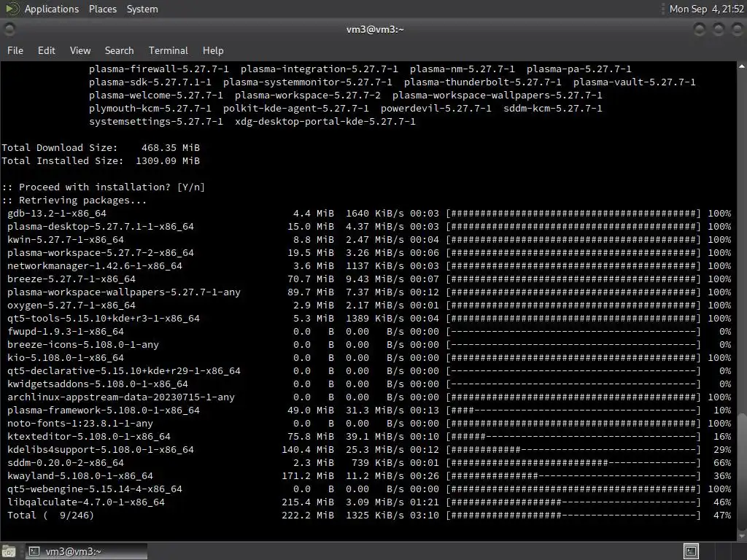Open the Applications menu
This screenshot has width=747, height=560.
click(x=52, y=9)
